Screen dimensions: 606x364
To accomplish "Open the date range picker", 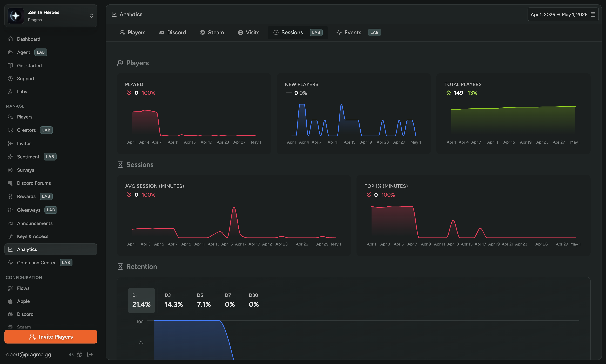I will 563,15.
